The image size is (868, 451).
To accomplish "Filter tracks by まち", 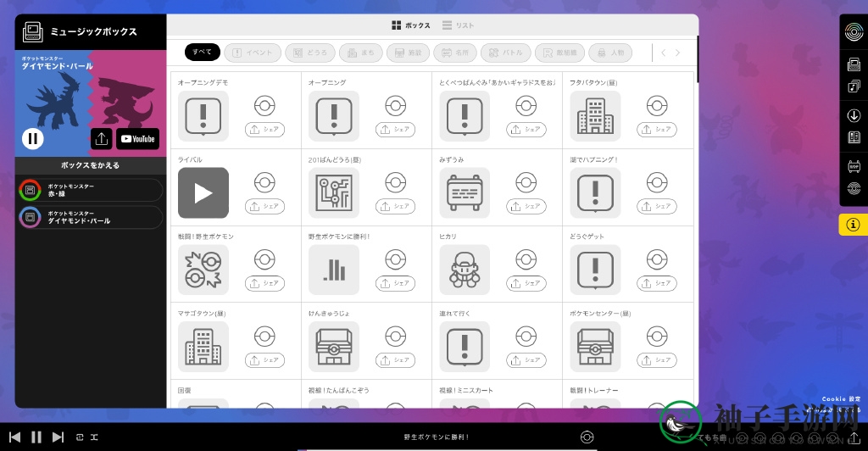I will pos(361,53).
